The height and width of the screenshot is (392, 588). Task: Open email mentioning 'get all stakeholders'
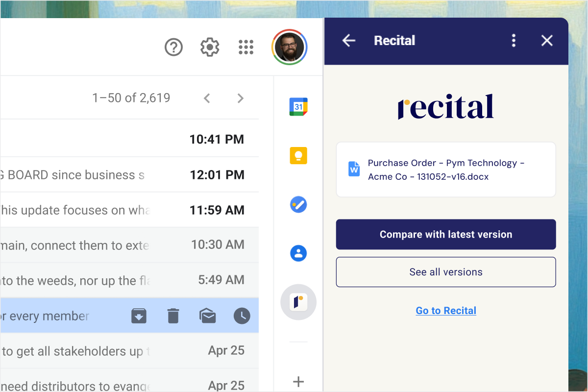[x=129, y=351]
